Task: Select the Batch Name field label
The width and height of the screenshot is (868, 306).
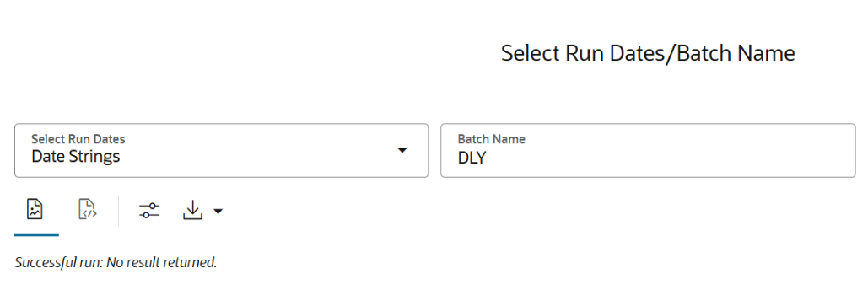Action: 492,139
